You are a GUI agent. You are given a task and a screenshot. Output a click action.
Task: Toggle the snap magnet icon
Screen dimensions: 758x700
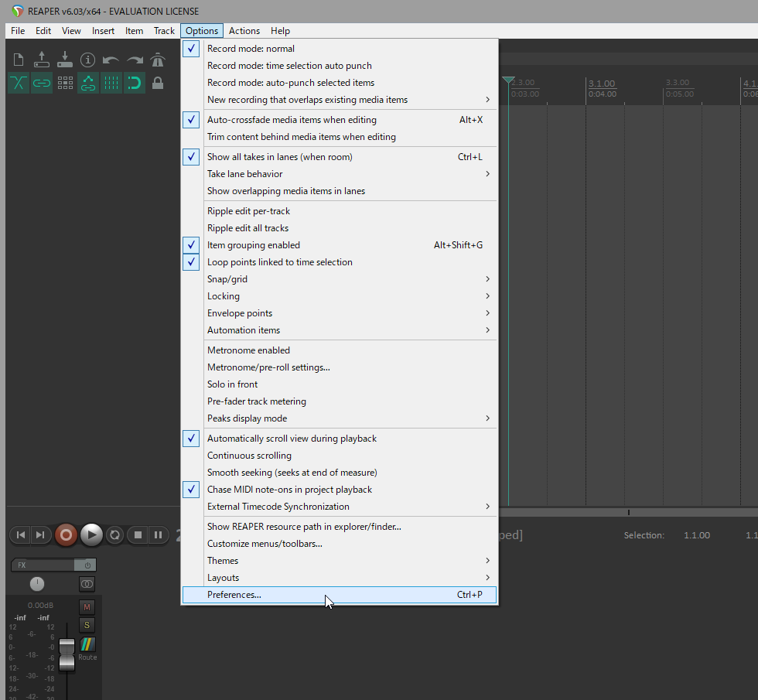click(x=135, y=83)
